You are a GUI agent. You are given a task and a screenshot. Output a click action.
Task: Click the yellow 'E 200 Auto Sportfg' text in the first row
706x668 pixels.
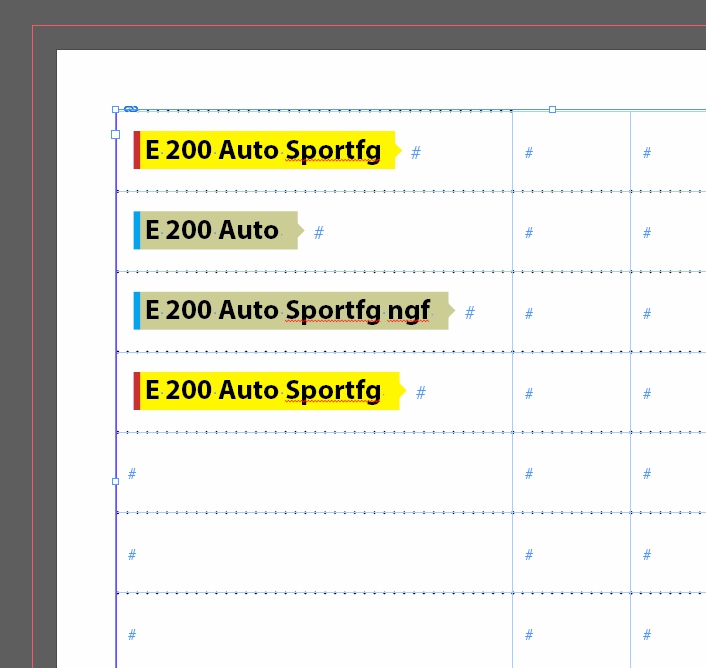coord(263,150)
